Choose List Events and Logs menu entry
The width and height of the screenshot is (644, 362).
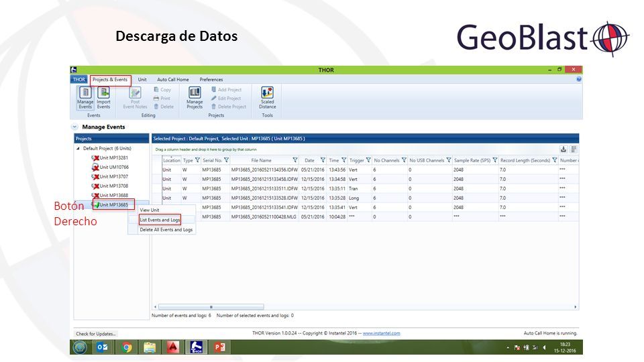pyautogui.click(x=160, y=220)
